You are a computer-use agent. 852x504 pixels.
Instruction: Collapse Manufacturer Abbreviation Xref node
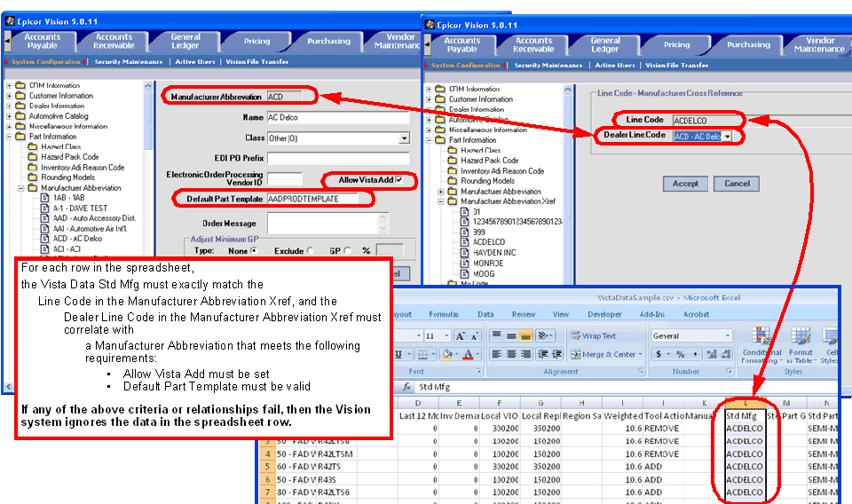(441, 201)
